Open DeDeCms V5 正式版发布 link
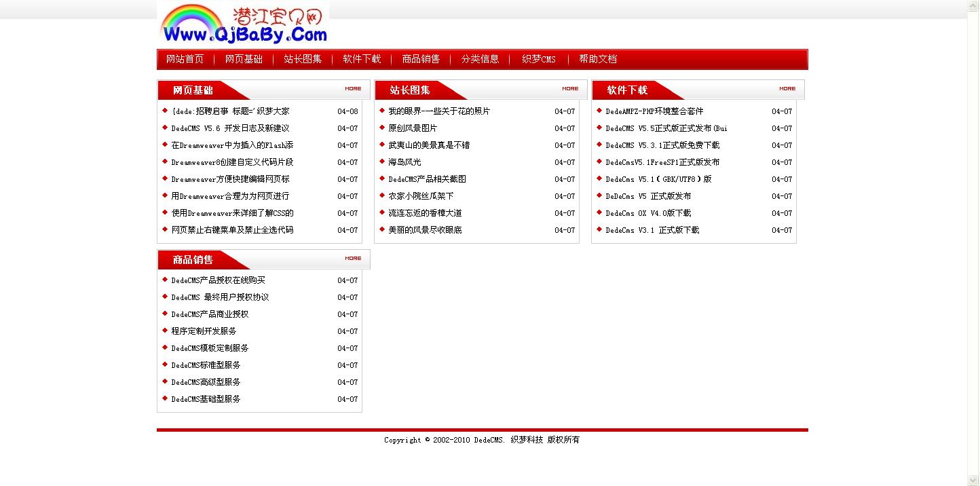Screen dimensions: 980x486 point(648,196)
